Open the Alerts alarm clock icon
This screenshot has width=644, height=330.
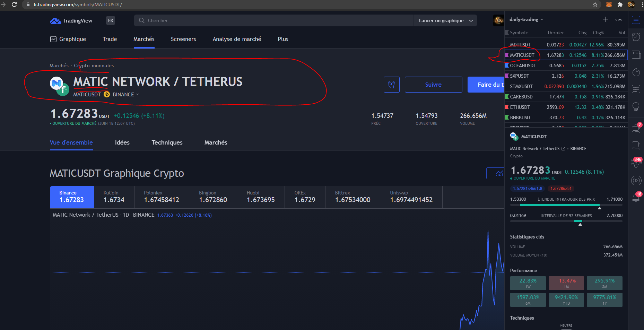(636, 37)
